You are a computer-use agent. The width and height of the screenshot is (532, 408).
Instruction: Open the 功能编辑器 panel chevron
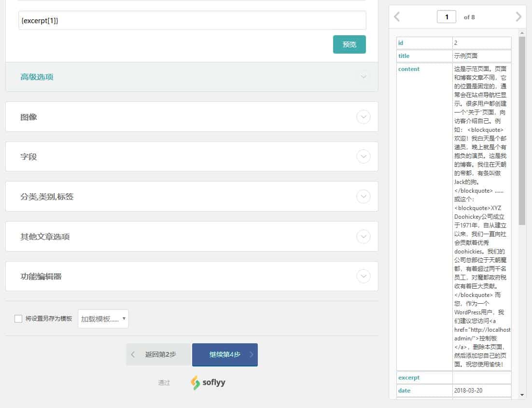coord(363,276)
